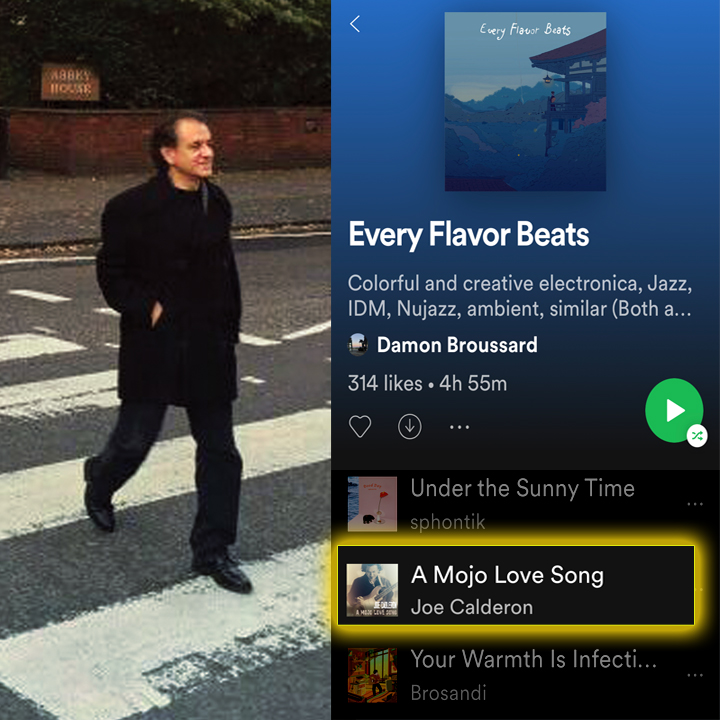Play the playlist with the green button
This screenshot has width=720, height=720.
[674, 410]
